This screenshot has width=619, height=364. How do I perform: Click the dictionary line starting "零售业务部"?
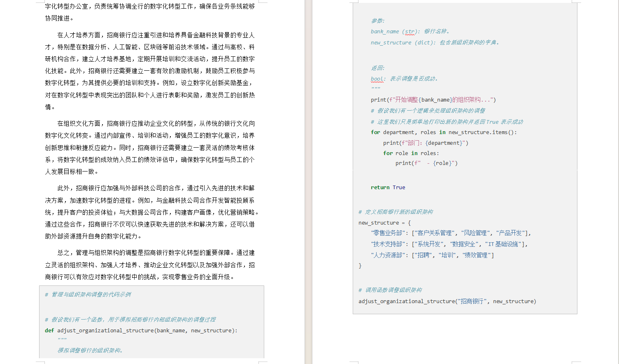[x=451, y=233]
